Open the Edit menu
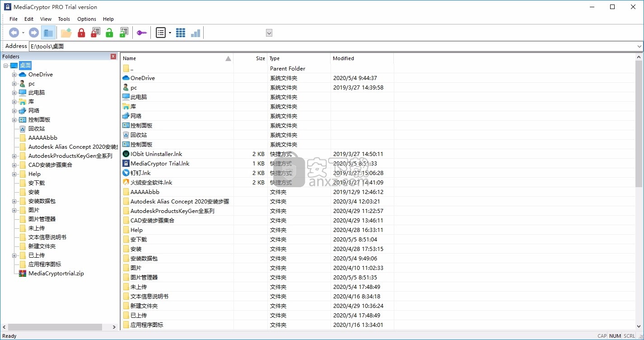Viewport: 644px width, 340px height. (29, 19)
